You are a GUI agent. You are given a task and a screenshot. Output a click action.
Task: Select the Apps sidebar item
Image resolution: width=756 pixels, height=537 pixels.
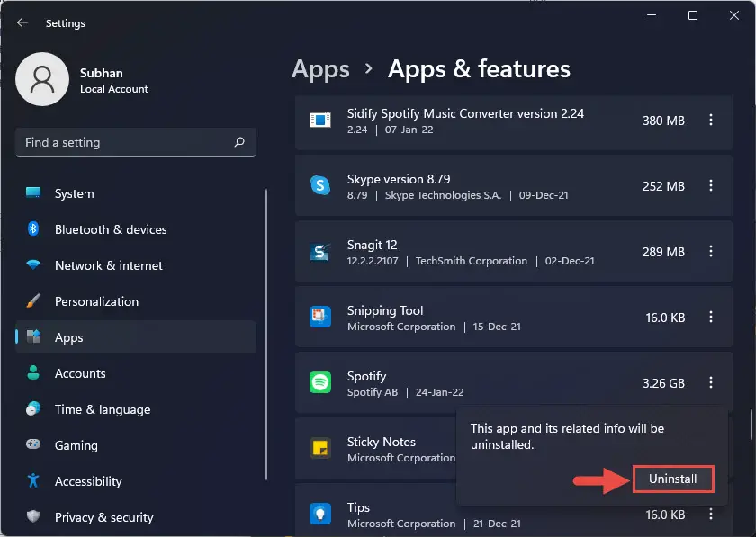(x=136, y=337)
